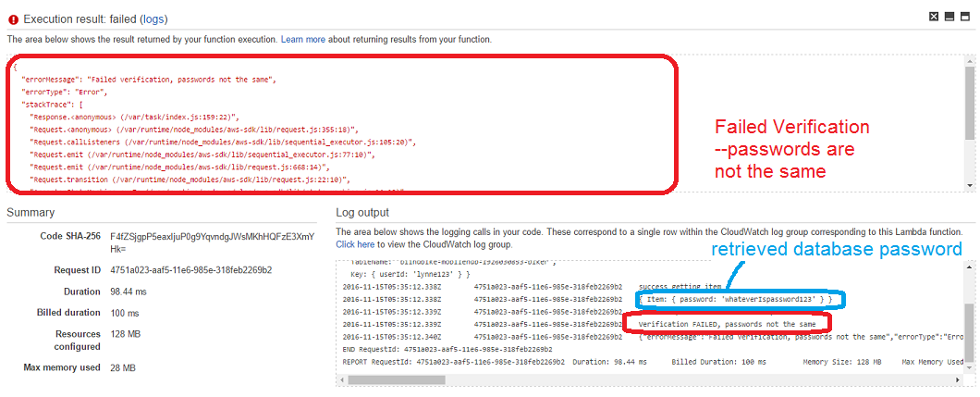Viewport: 980px width, 397px height.
Task: Click here to view the CloudWatch log group
Action: click(x=355, y=244)
